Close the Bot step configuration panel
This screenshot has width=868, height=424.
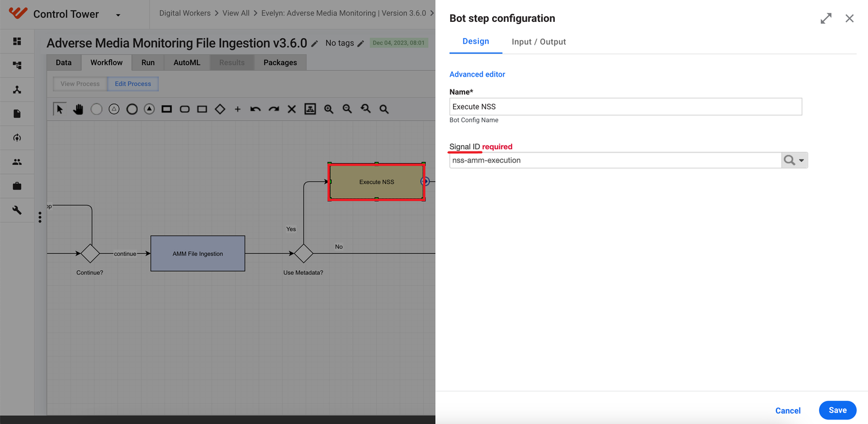850,18
